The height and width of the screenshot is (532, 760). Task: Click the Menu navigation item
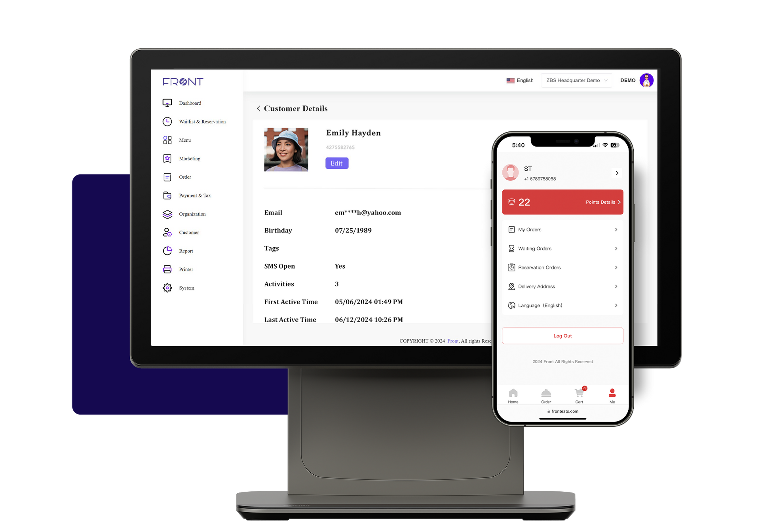(x=184, y=140)
